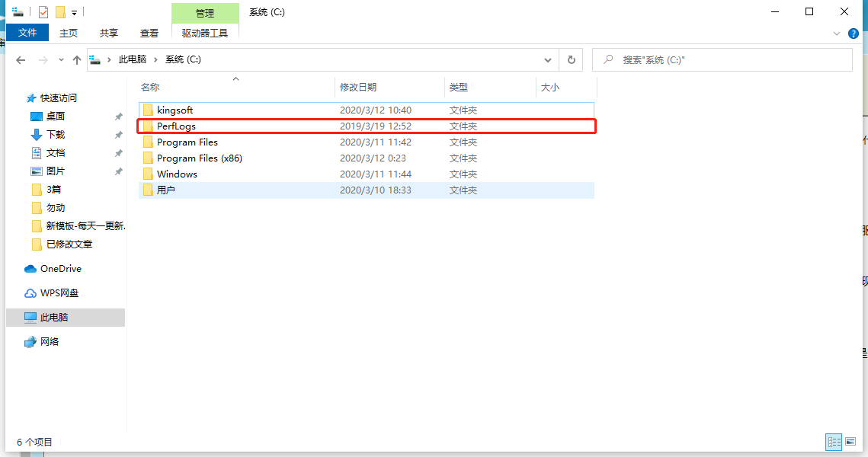
Task: Open the new folder icon in quick access toolbar
Action: [x=60, y=11]
